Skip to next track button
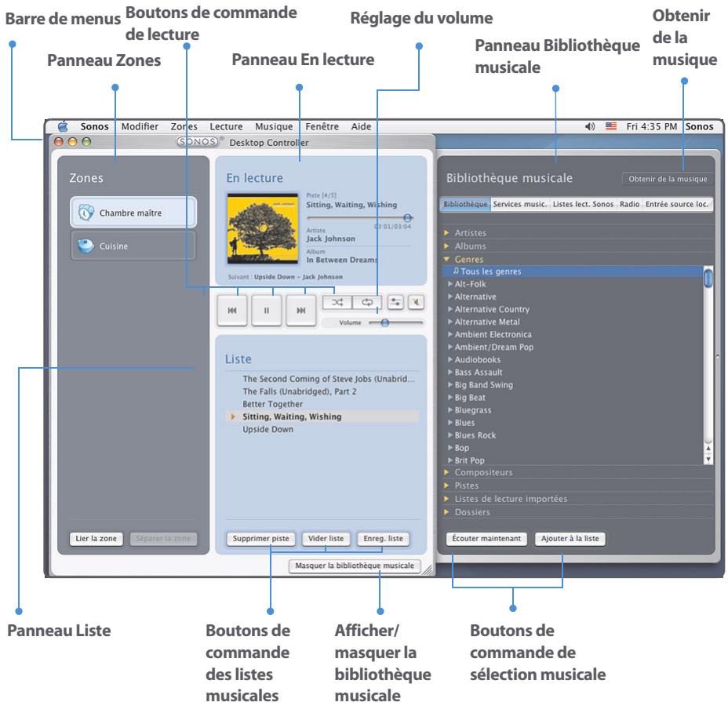This screenshot has width=728, height=713. coord(301,310)
